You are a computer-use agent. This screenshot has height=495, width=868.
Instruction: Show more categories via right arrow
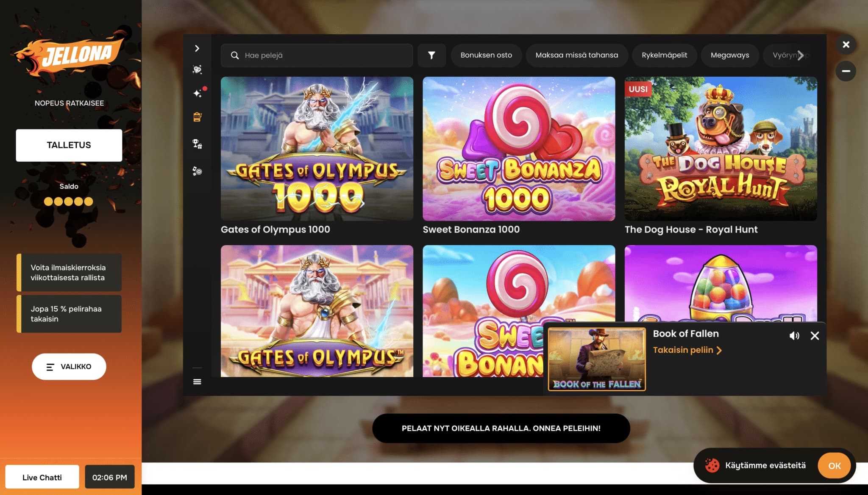tap(800, 55)
